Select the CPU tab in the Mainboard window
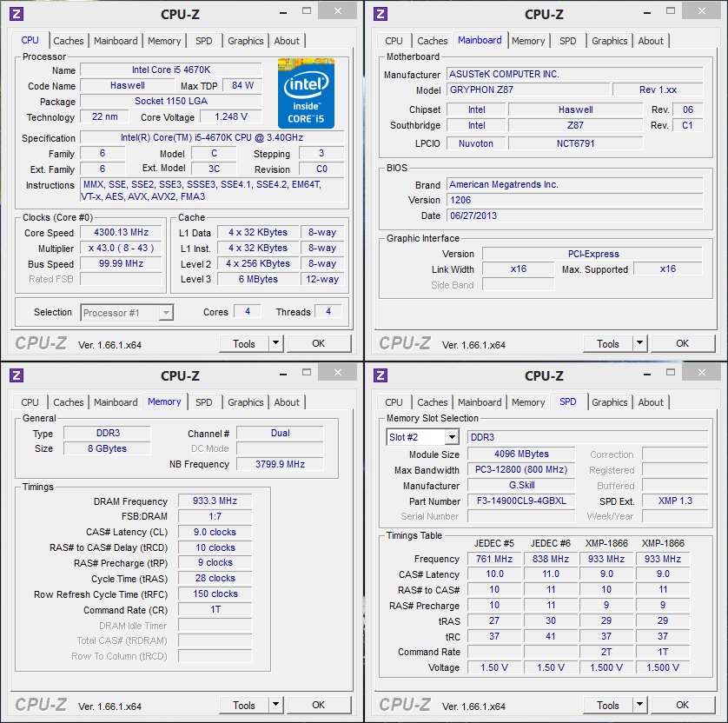Viewport: 728px width, 723px height. [394, 41]
